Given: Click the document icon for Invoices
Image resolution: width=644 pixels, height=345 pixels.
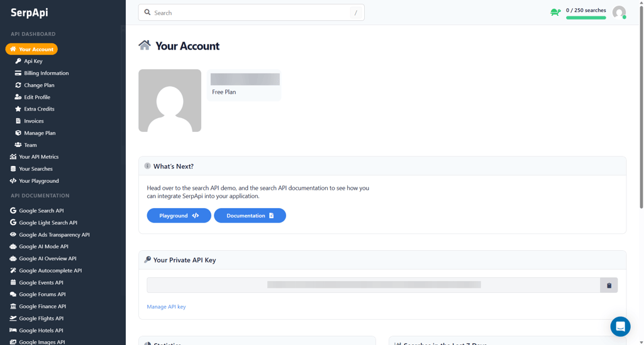Looking at the screenshot, I should click(18, 121).
